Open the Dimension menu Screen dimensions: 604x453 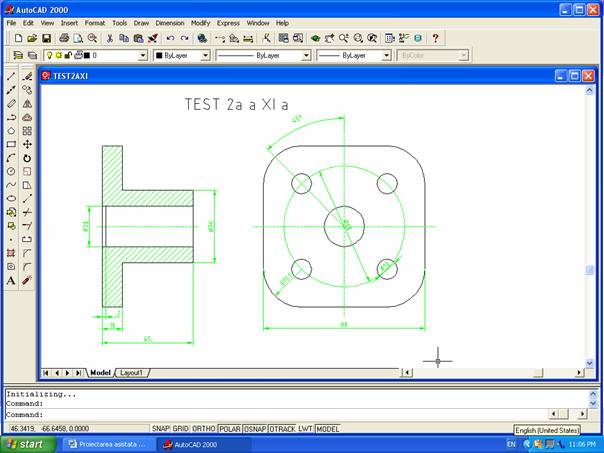170,22
